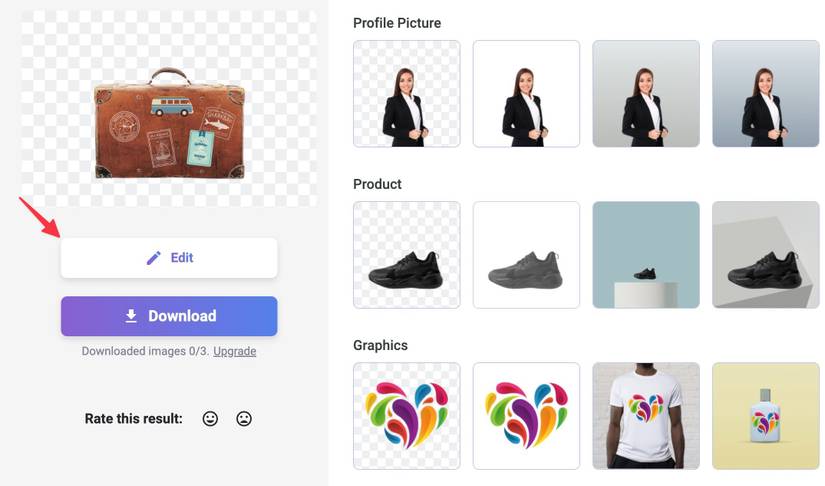Click the sad face rating icon
The width and height of the screenshot is (825, 486).
(x=244, y=419)
